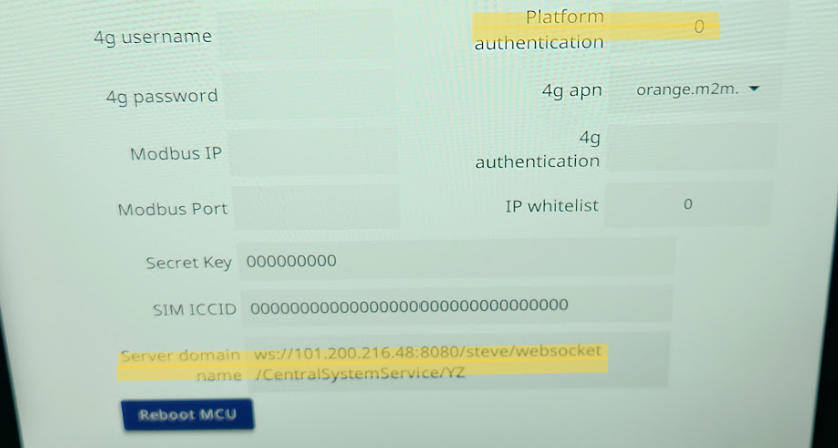
Task: Click the IP whitelist label
Action: coord(552,206)
